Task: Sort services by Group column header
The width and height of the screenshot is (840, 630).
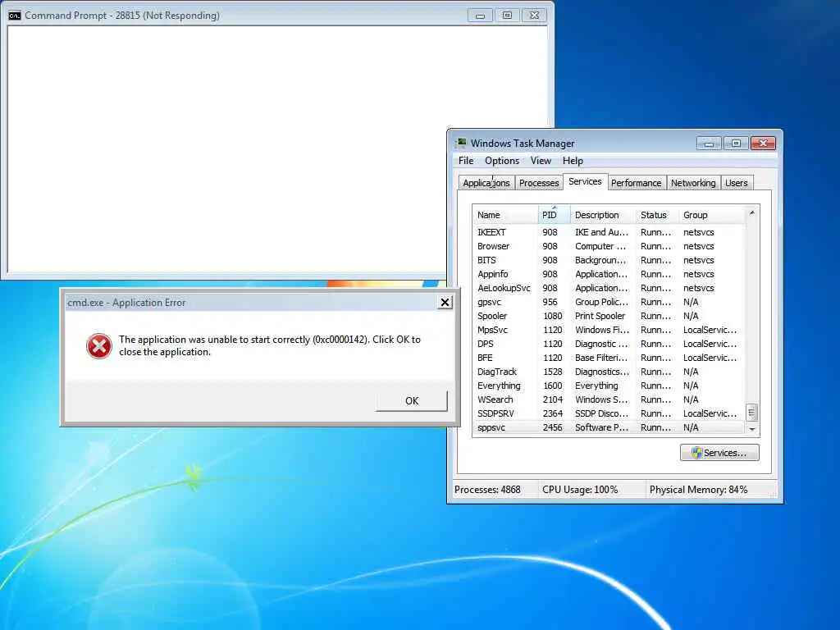Action: point(711,215)
